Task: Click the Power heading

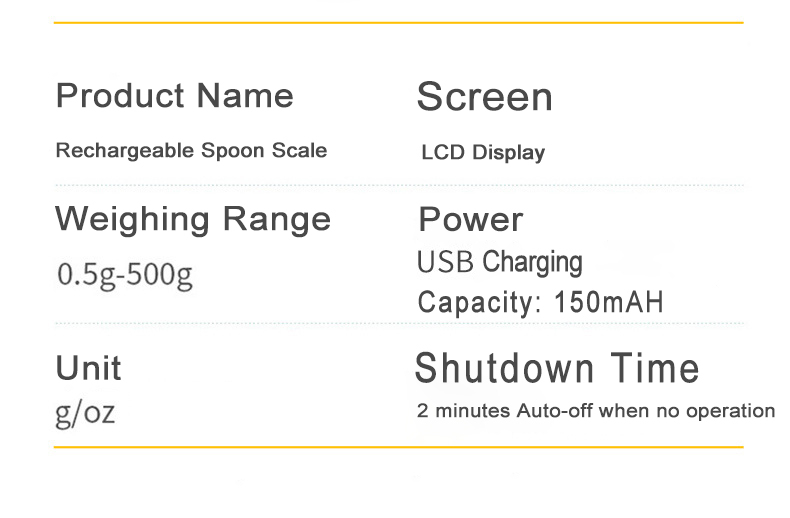Action: point(470,219)
